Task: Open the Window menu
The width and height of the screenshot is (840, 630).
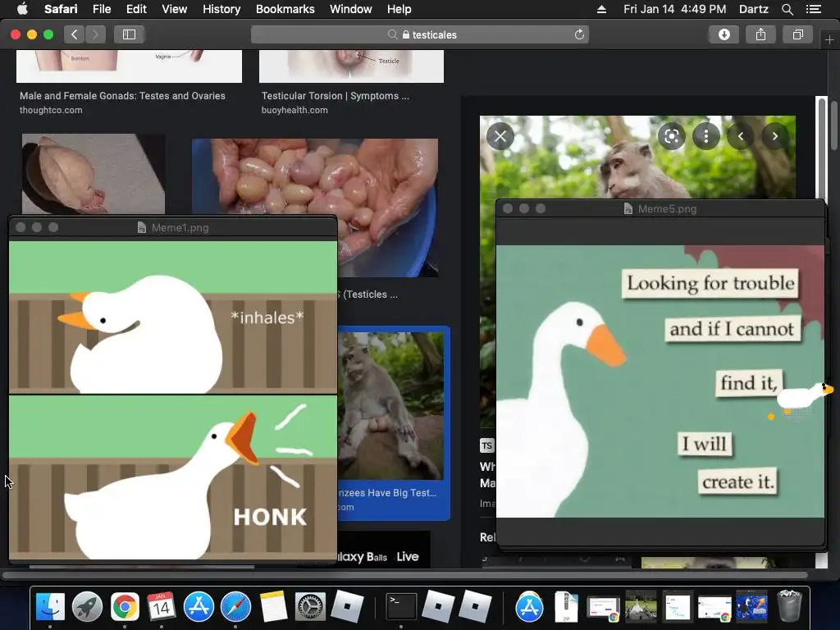Action: point(350,9)
